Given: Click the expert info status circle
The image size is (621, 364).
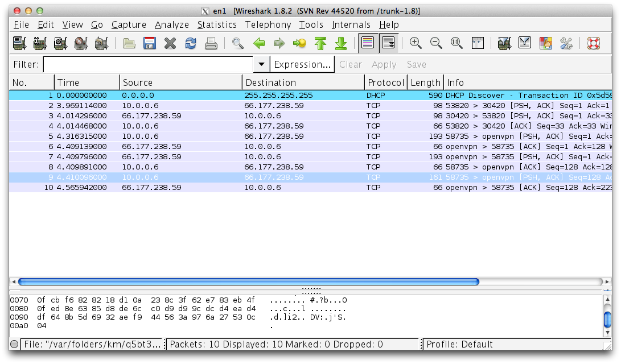Looking at the screenshot, I should 14,344.
